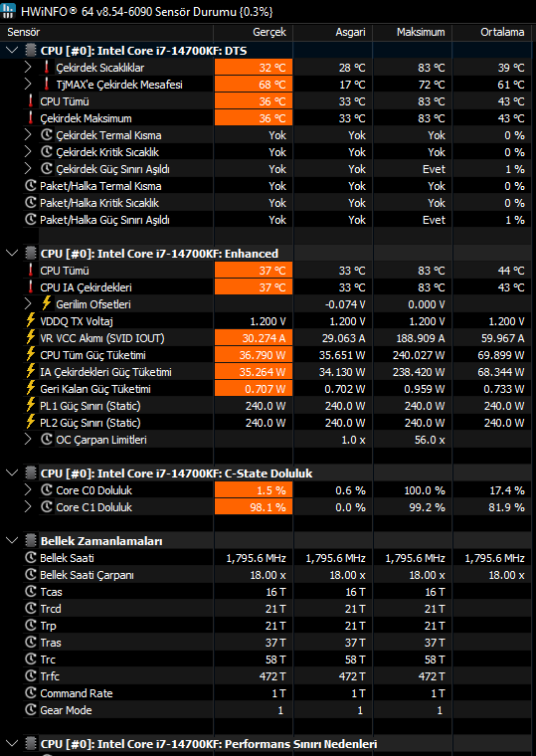Screen dimensions: 536x756
Task: Click clock icon next to Bellek Saati Çarpanı
Action: [31, 575]
